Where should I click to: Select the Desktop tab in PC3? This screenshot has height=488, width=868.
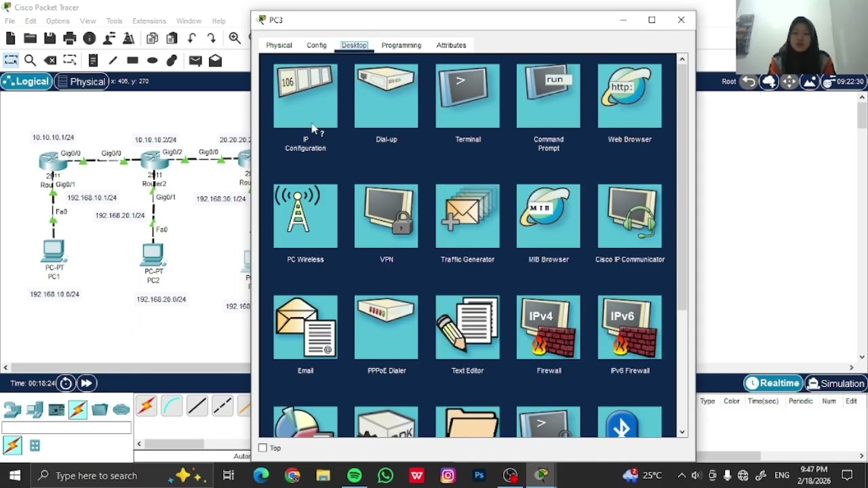click(354, 45)
